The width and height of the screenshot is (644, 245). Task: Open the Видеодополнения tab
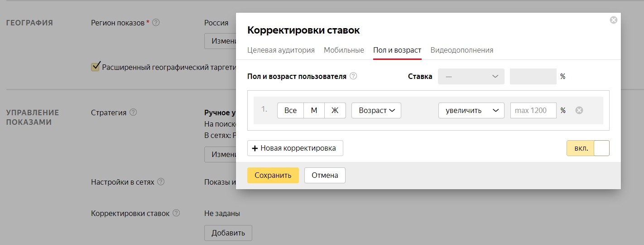pyautogui.click(x=461, y=50)
